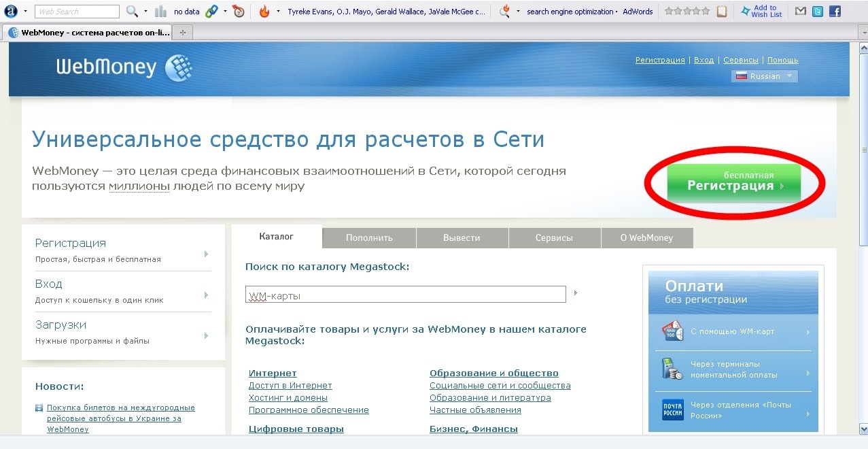Click the Megastock catalog search field

pos(406,295)
